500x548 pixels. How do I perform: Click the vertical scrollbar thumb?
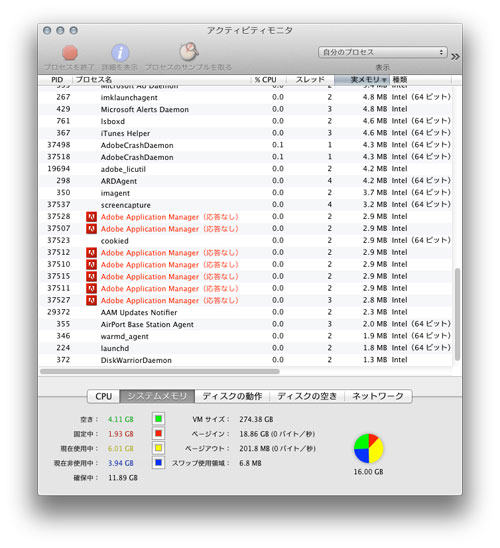[457, 315]
